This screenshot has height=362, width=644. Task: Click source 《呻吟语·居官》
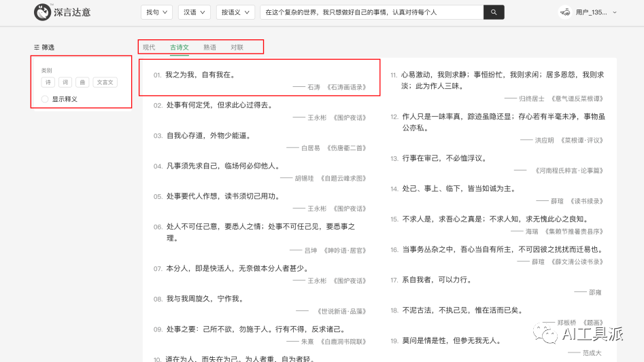[345, 251]
